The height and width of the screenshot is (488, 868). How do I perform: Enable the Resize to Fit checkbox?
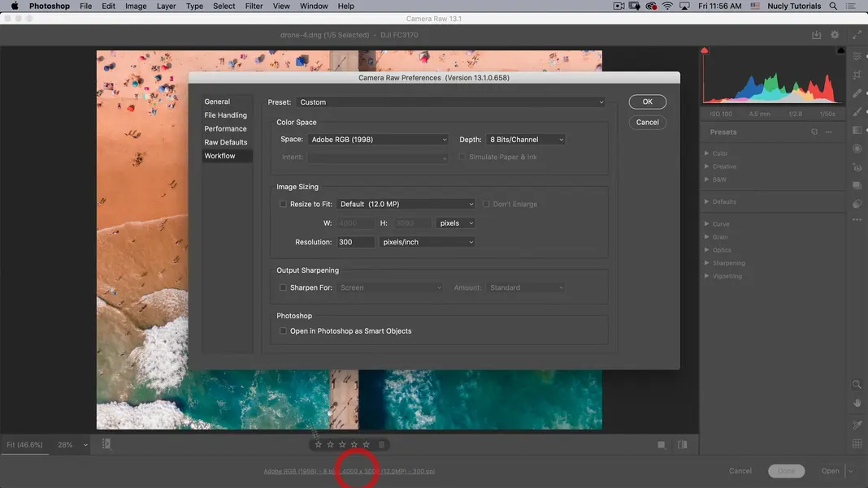283,204
